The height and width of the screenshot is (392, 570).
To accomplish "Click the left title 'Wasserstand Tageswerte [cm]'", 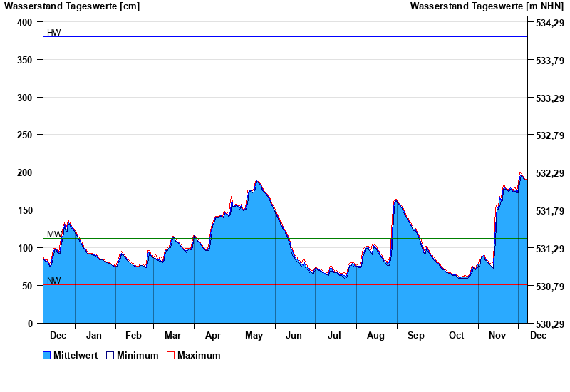I will [72, 6].
